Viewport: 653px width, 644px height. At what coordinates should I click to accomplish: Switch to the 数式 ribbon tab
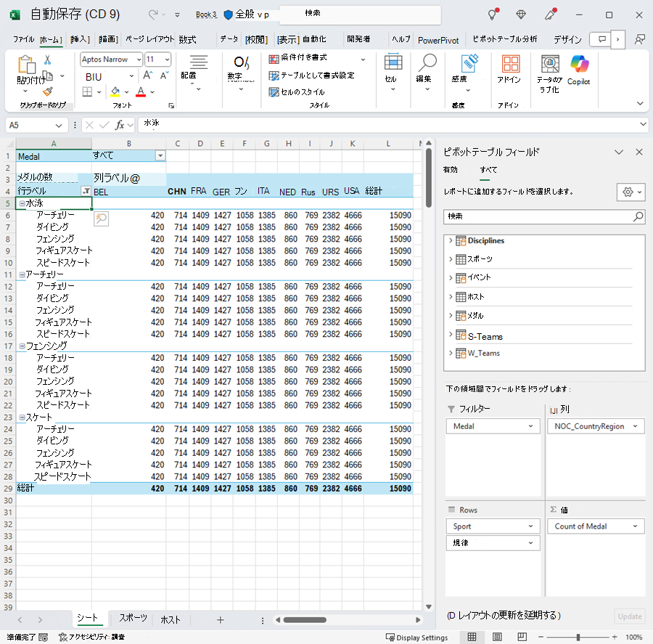[187, 40]
